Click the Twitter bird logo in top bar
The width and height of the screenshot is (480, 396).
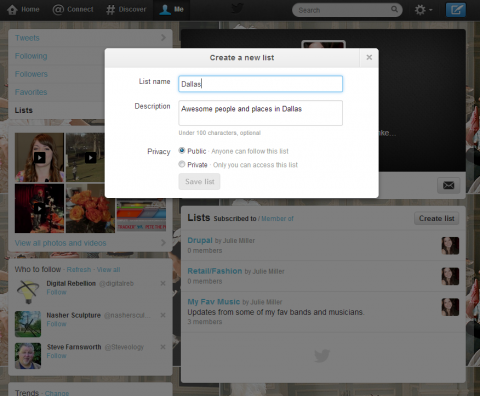tap(237, 9)
